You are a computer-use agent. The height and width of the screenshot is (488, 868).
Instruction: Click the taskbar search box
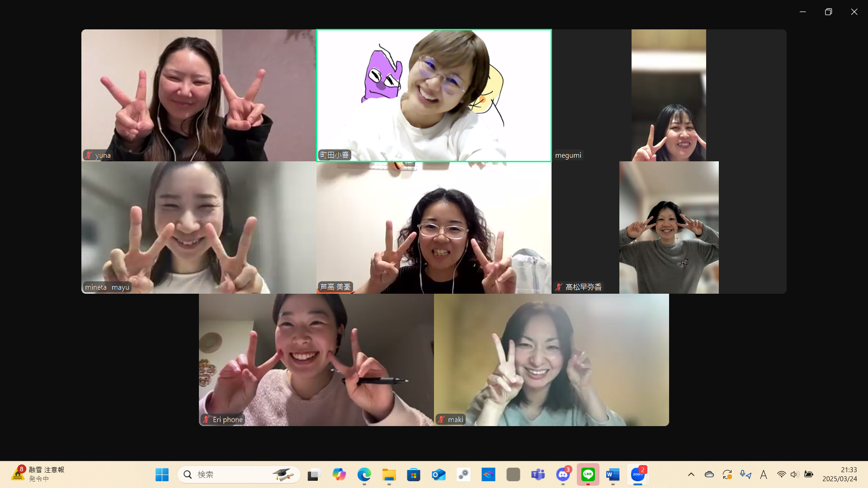pyautogui.click(x=239, y=474)
